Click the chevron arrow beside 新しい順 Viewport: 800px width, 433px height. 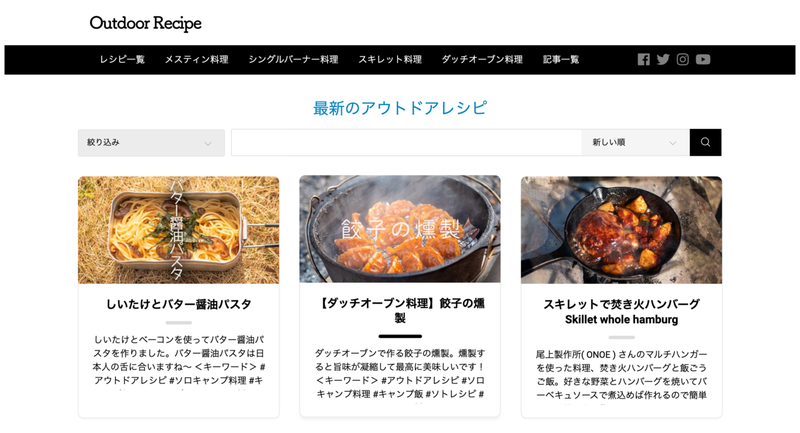point(672,143)
